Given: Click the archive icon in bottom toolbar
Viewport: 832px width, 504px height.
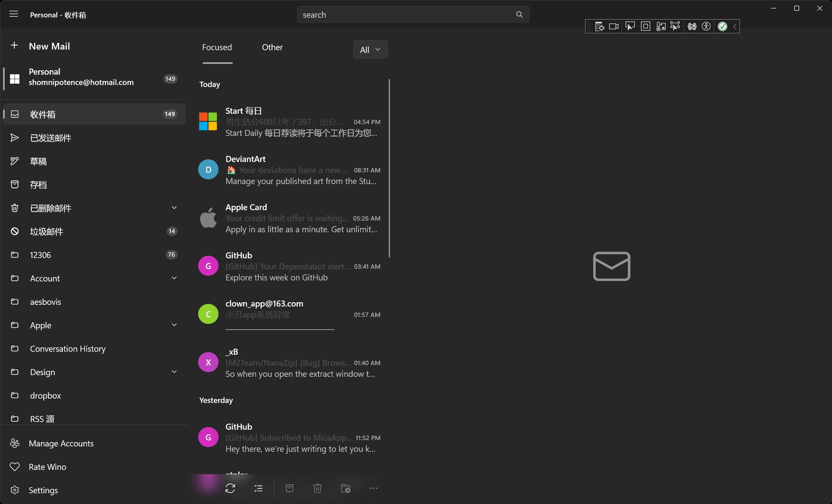Looking at the screenshot, I should 289,488.
